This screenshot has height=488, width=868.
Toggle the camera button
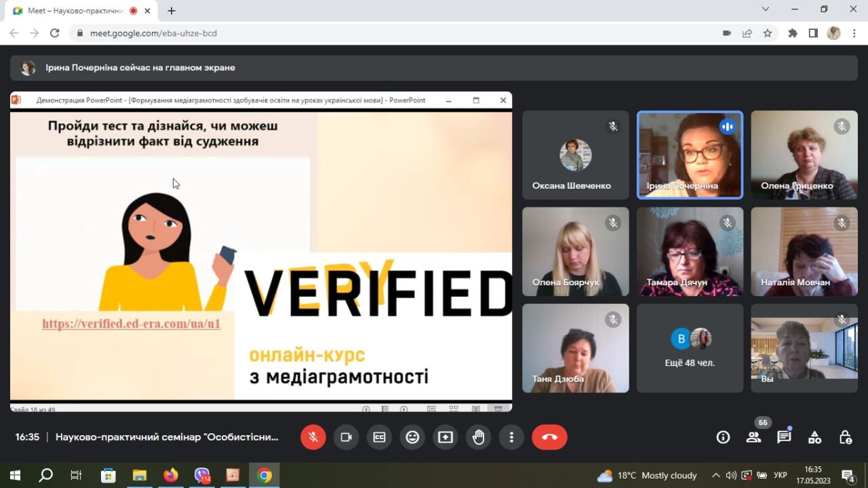tap(346, 437)
